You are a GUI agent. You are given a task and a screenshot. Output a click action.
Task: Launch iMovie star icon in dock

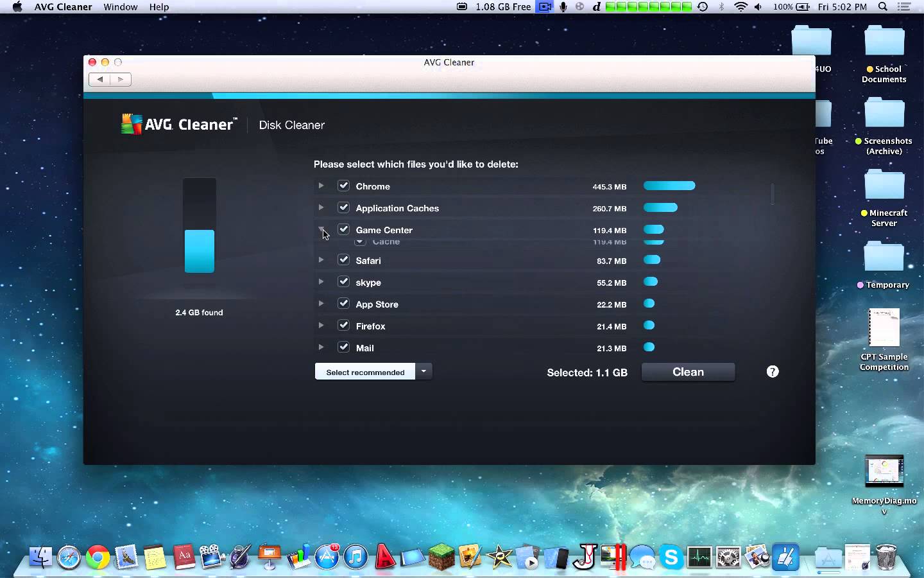[499, 557]
